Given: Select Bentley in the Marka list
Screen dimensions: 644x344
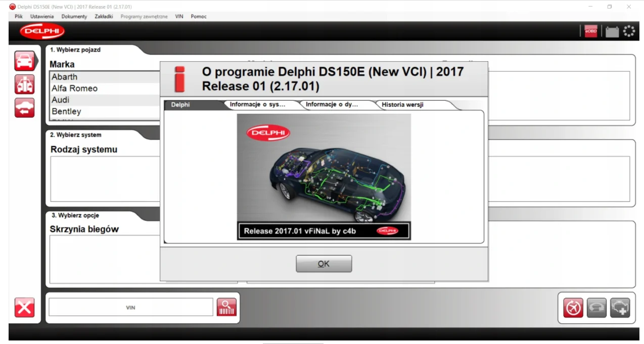Looking at the screenshot, I should coord(105,111).
